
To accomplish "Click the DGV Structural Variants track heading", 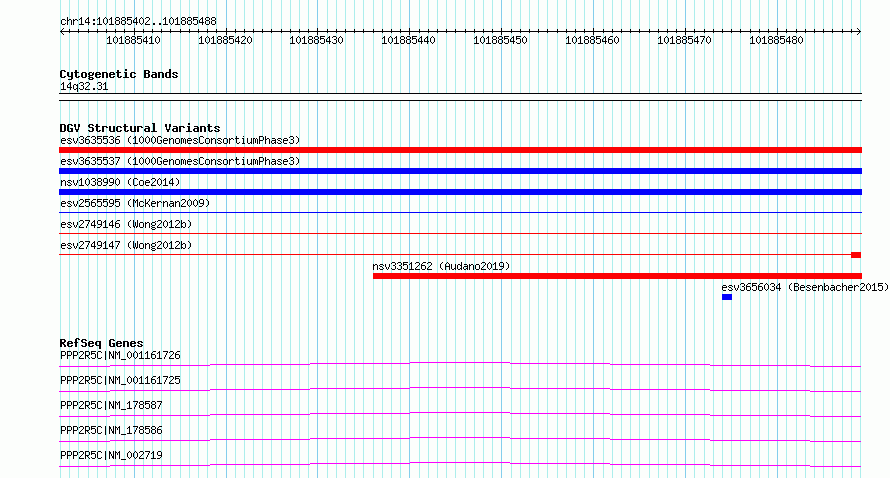I will (x=140, y=128).
